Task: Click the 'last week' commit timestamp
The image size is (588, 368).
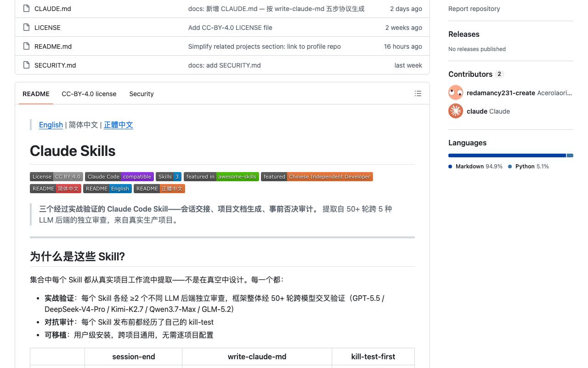Action: pyautogui.click(x=408, y=65)
